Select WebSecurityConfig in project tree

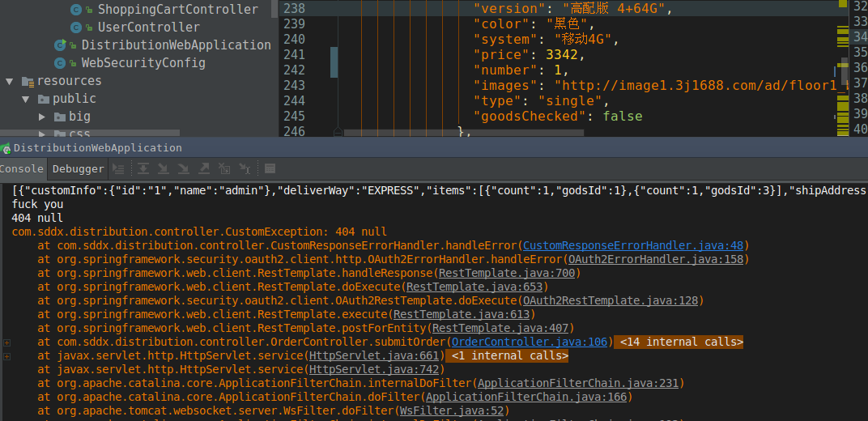pos(143,62)
